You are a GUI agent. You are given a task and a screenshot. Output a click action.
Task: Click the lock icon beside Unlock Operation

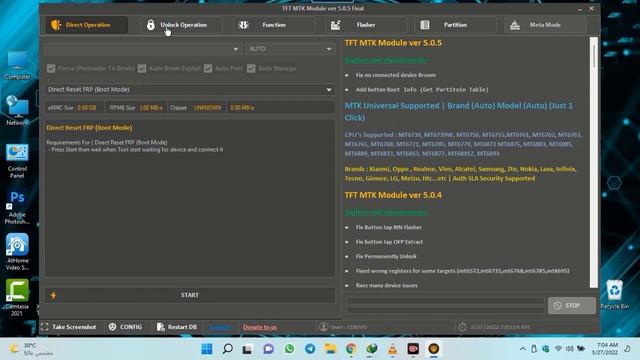click(x=151, y=25)
